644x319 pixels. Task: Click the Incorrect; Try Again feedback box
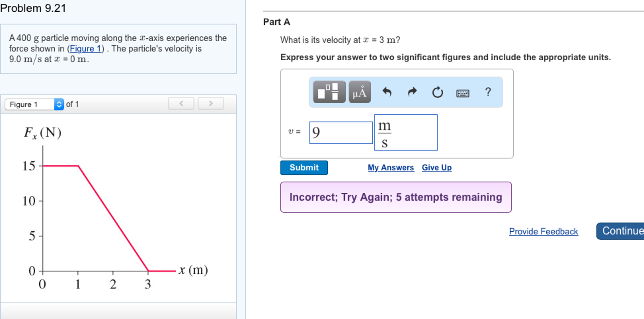pyautogui.click(x=396, y=197)
